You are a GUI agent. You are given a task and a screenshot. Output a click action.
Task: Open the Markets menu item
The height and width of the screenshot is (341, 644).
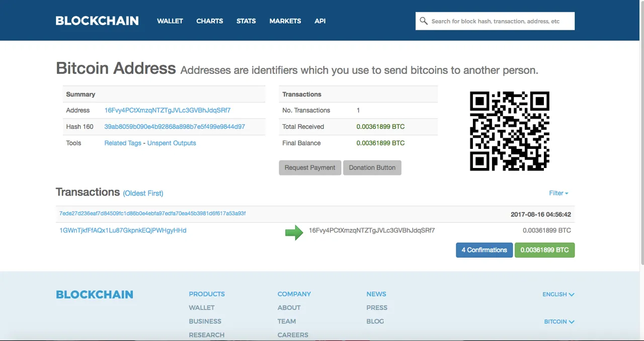285,21
